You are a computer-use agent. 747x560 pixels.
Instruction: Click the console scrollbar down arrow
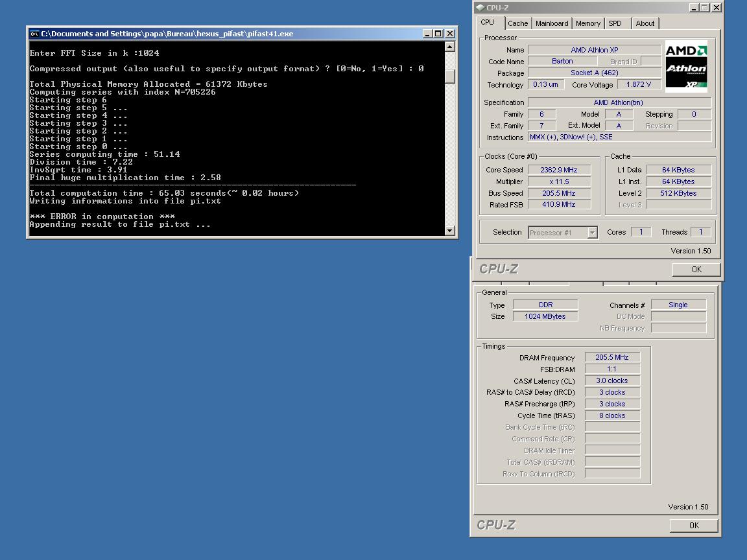tap(450, 231)
